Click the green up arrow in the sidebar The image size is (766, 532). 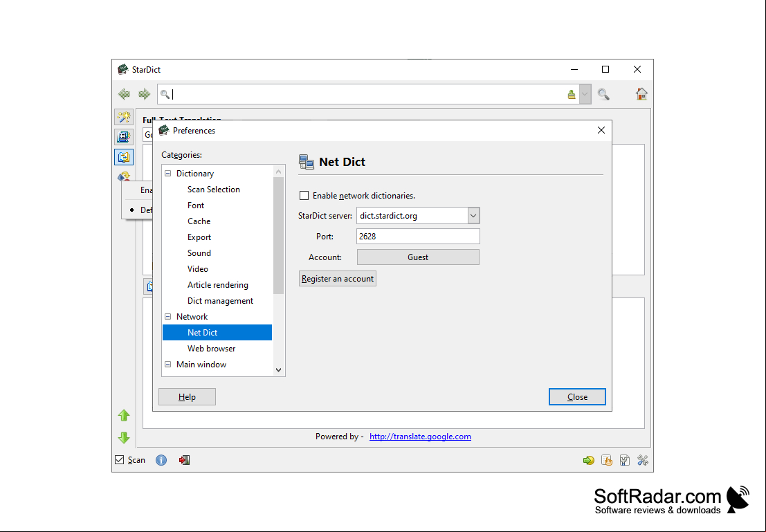point(124,415)
